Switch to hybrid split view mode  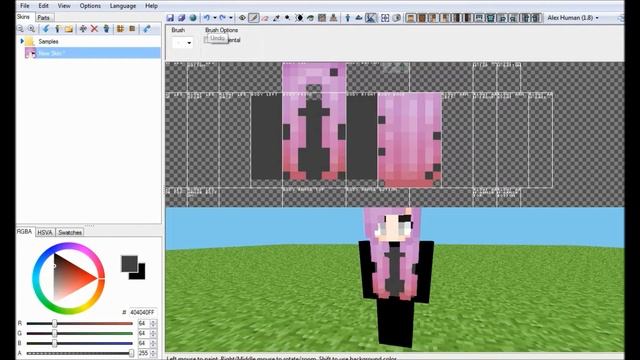click(371, 18)
